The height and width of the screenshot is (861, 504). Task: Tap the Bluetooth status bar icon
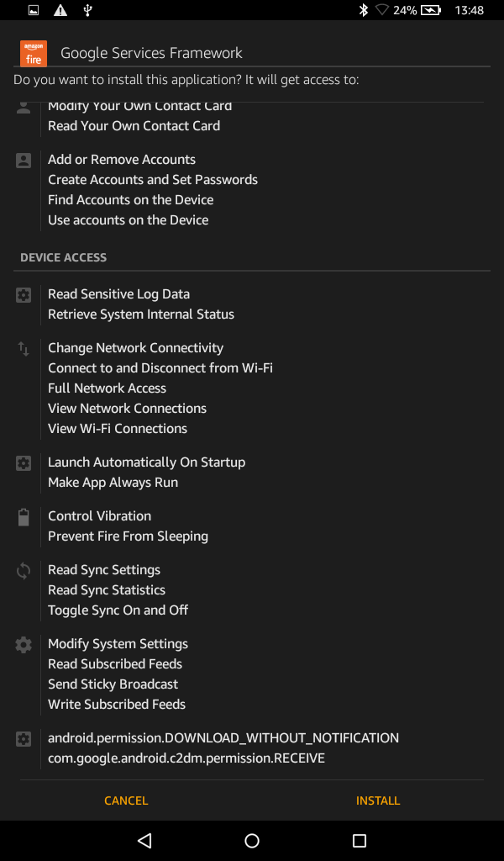363,10
